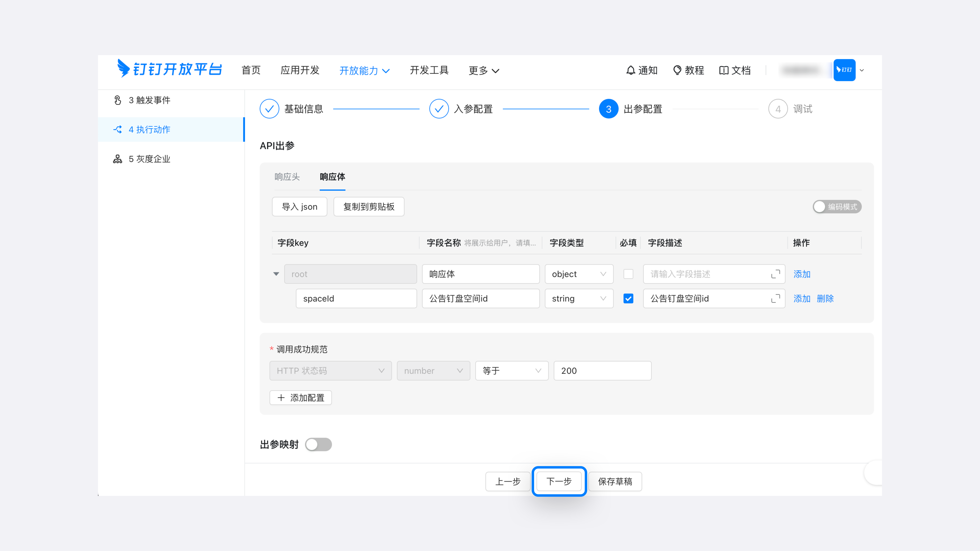980x551 pixels.
Task: Select 4 执行动作 in the sidebar
Action: tap(171, 129)
